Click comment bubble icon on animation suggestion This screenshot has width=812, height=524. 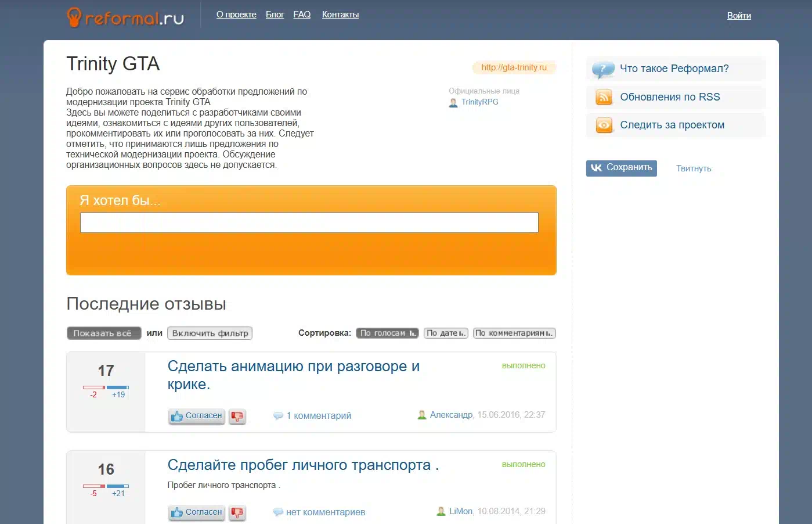(278, 416)
